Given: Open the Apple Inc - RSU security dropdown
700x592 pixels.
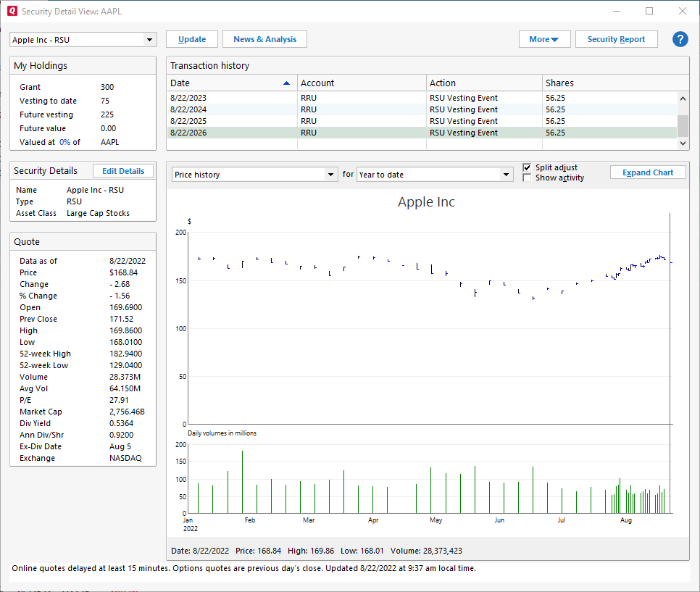Looking at the screenshot, I should (149, 40).
